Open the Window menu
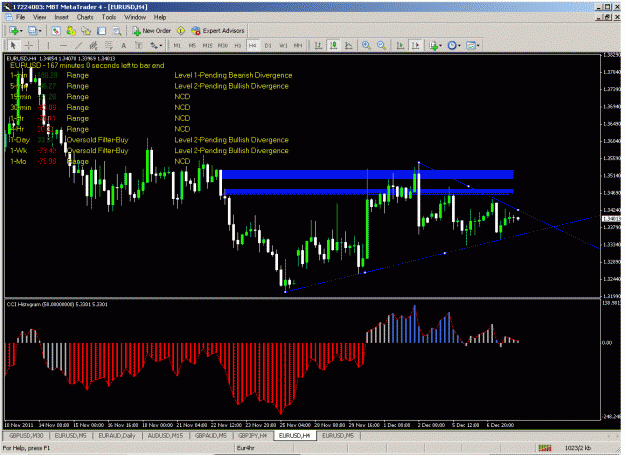Image resolution: width=625 pixels, height=455 pixels. tap(135, 17)
